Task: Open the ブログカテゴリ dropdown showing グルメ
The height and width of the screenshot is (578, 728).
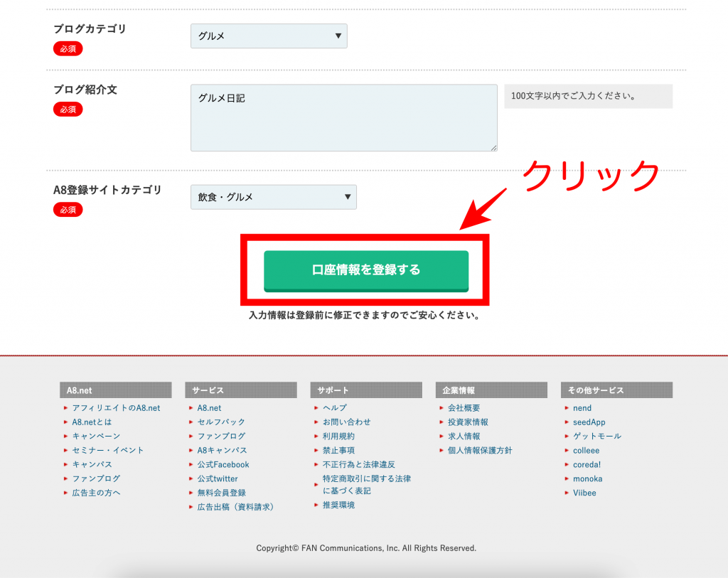Action: point(269,36)
